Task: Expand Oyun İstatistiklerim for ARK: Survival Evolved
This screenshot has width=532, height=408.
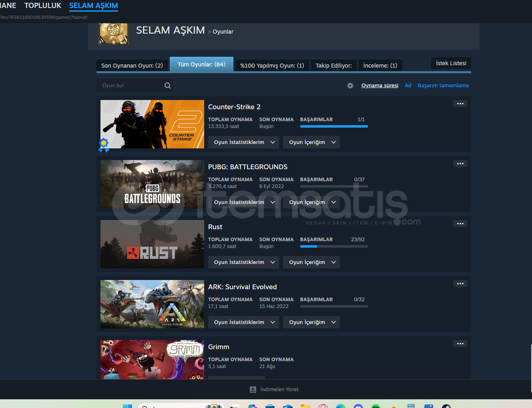Action: click(x=244, y=322)
